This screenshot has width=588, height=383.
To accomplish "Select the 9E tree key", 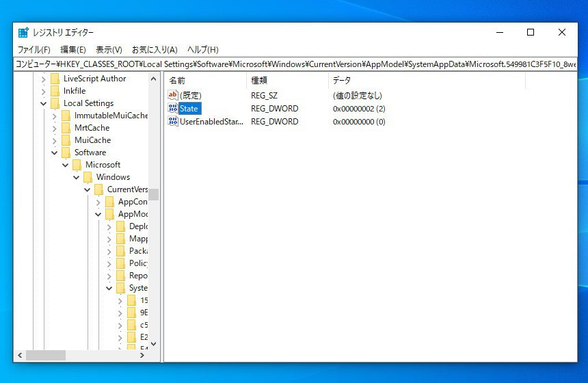I will 144,313.
